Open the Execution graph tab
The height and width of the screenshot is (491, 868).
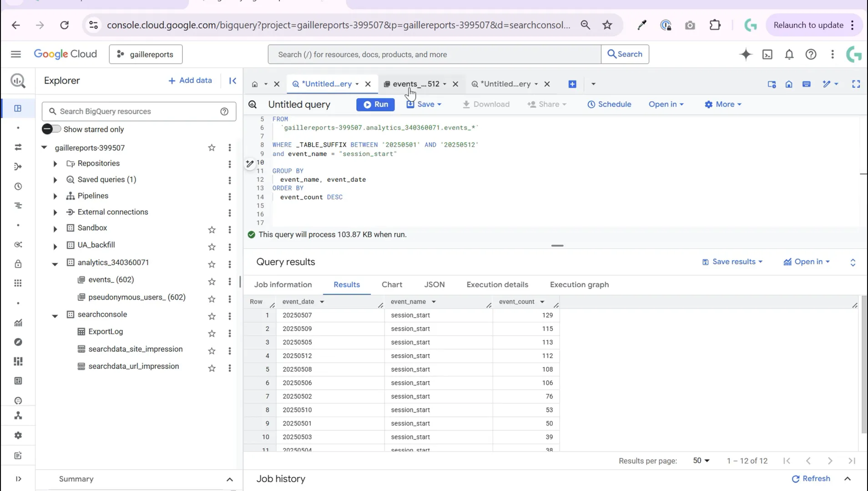pyautogui.click(x=579, y=285)
